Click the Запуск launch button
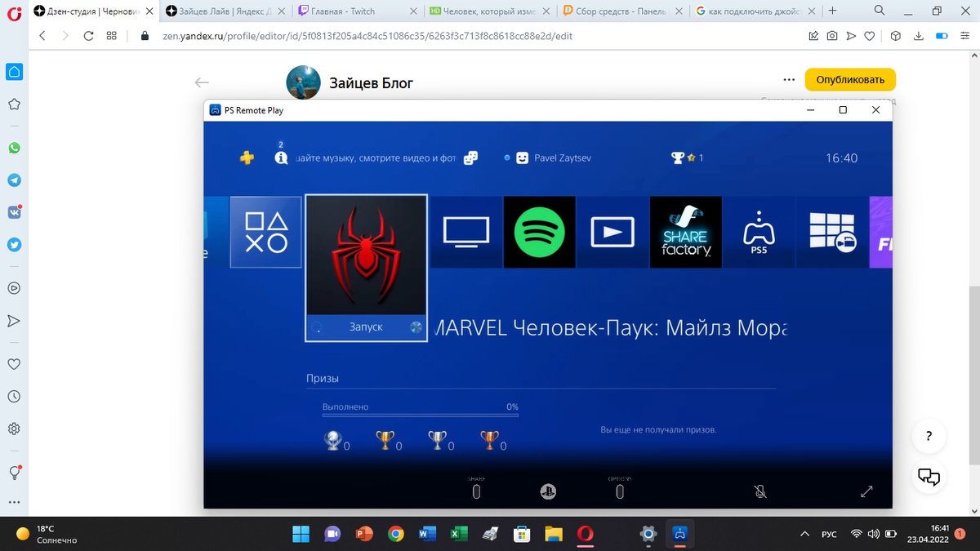 point(366,327)
